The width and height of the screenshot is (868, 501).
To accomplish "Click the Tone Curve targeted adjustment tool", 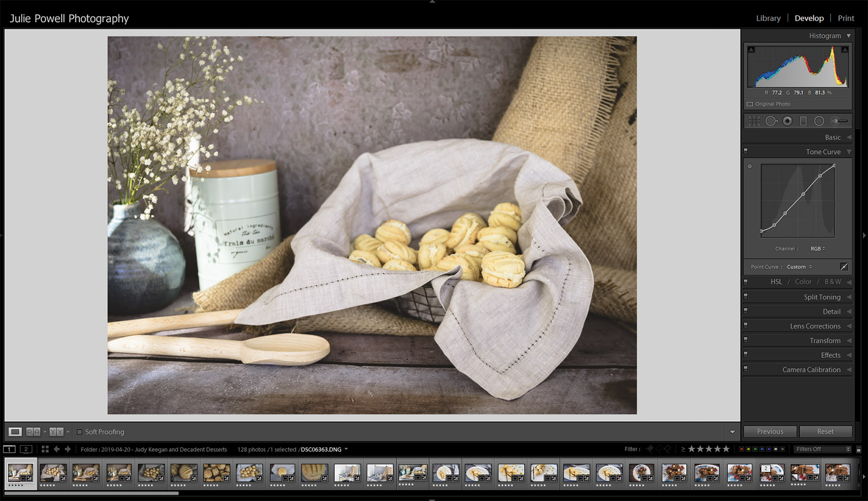I will click(750, 166).
